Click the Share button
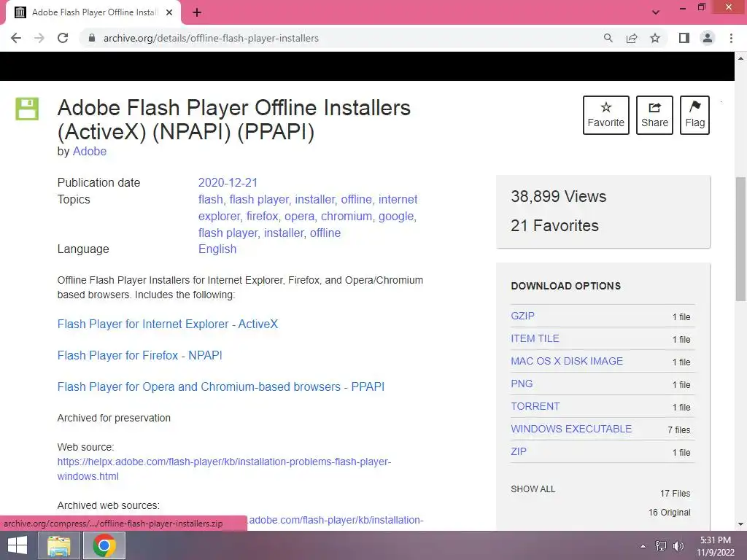This screenshot has width=747, height=560. coord(654,114)
